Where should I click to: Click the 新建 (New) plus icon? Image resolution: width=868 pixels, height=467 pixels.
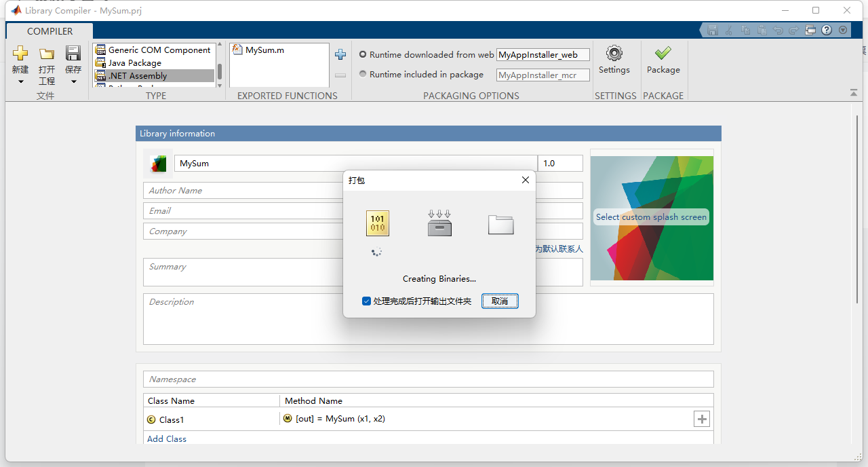(20, 53)
